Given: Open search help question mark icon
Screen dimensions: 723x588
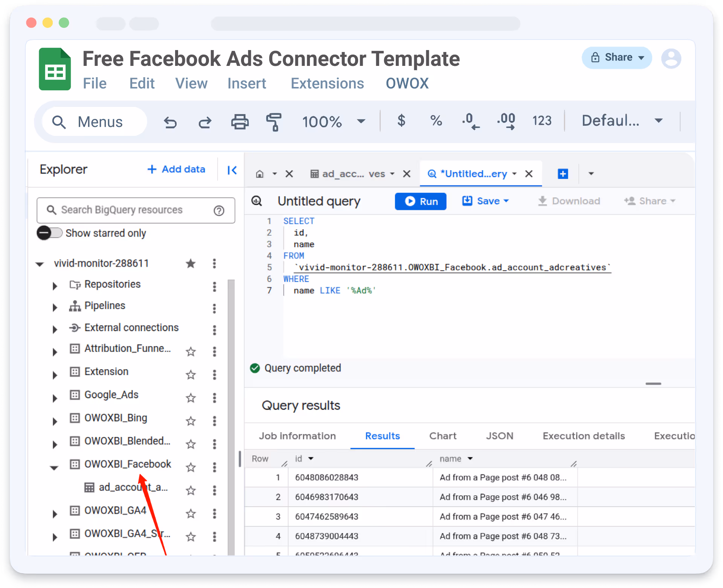Looking at the screenshot, I should [219, 210].
